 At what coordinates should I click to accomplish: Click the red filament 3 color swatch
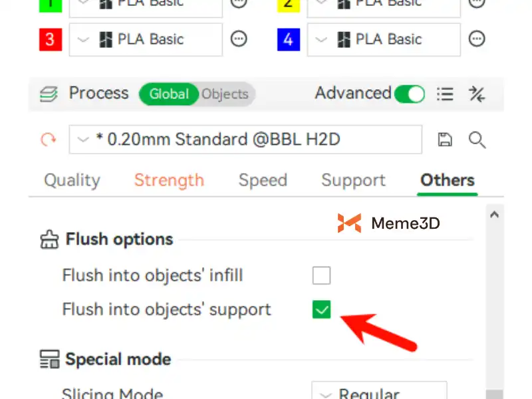[50, 39]
